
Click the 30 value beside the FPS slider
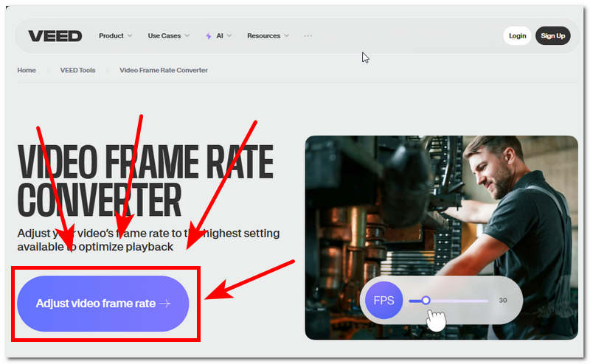click(x=503, y=301)
